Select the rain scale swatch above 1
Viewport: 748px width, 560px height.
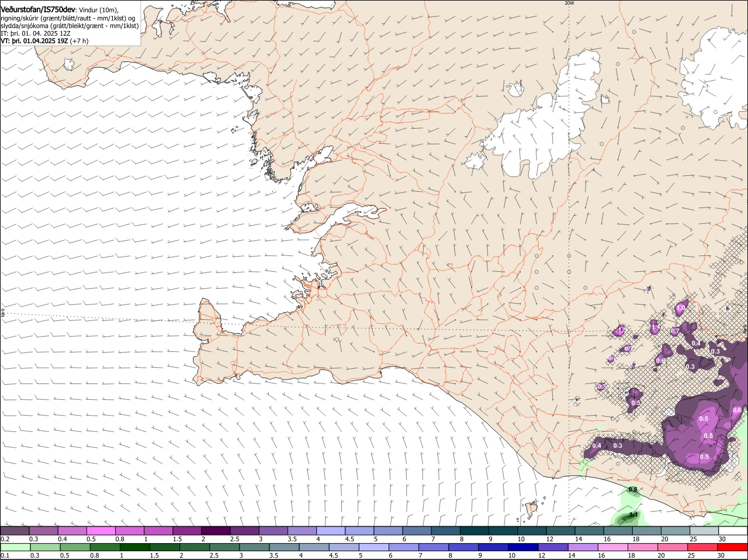[134, 547]
